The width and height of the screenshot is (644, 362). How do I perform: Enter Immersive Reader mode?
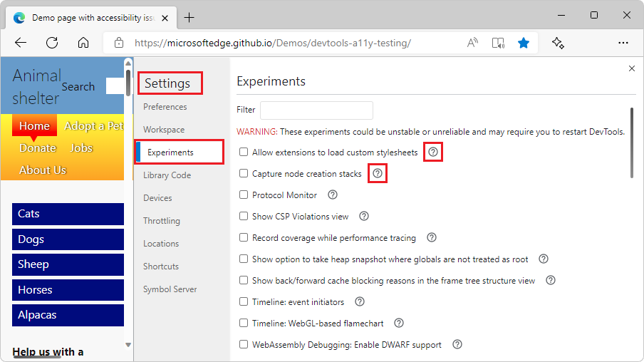[498, 43]
